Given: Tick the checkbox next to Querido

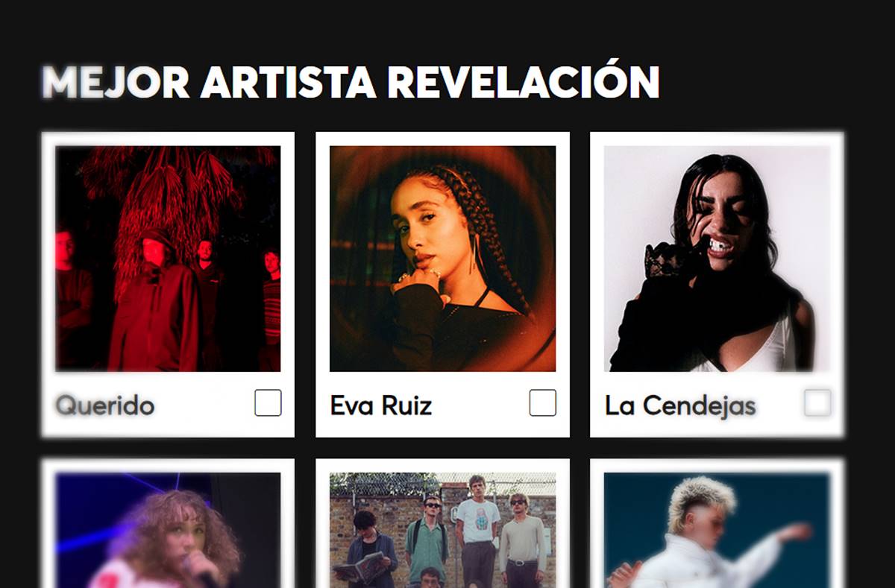Looking at the screenshot, I should 268,403.
